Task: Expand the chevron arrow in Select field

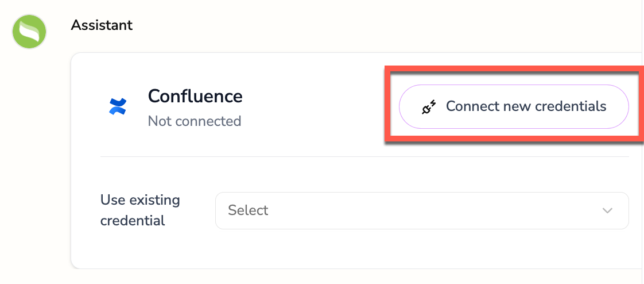Action: tap(608, 210)
